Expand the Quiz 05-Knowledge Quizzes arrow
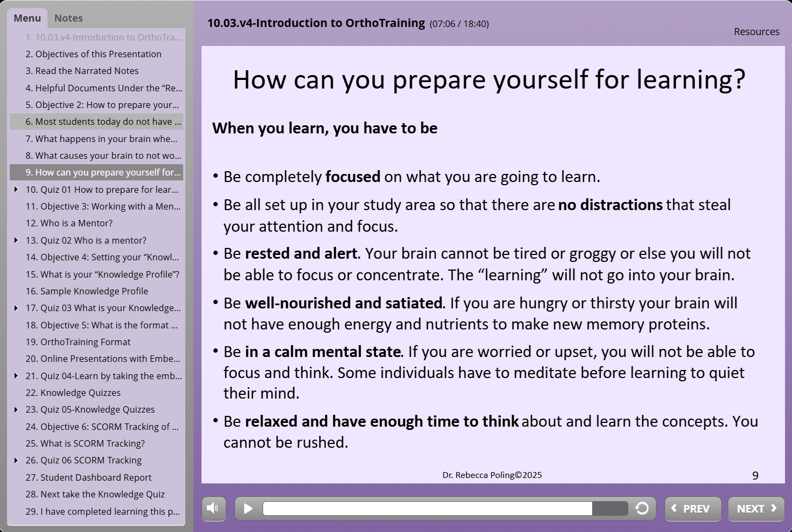The width and height of the screenshot is (792, 532). click(x=16, y=409)
